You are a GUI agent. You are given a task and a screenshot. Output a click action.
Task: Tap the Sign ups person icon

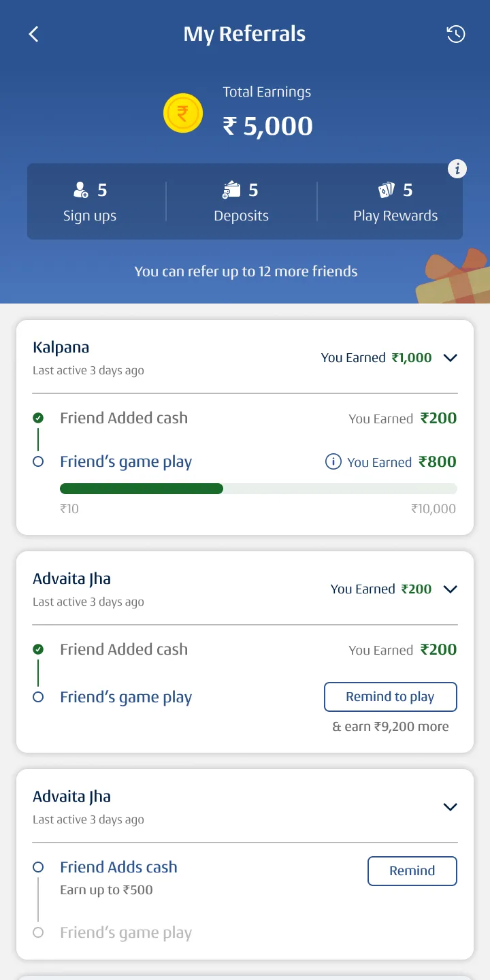(x=81, y=190)
